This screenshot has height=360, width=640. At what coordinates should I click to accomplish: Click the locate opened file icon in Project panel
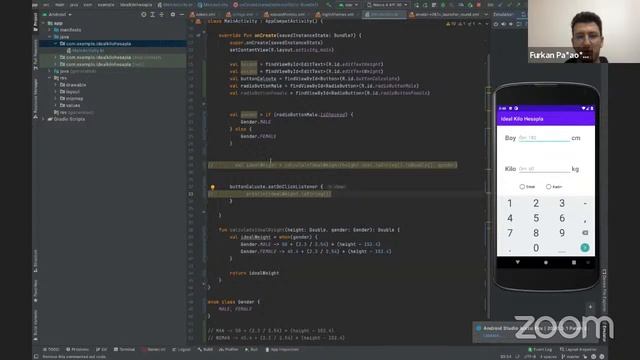(x=144, y=14)
